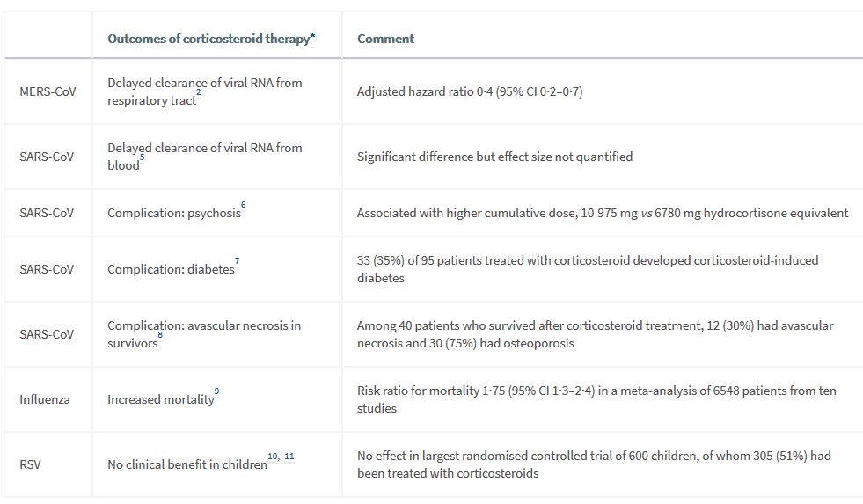Click the Significant difference comment text
The image size is (863, 504).
pyautogui.click(x=494, y=157)
